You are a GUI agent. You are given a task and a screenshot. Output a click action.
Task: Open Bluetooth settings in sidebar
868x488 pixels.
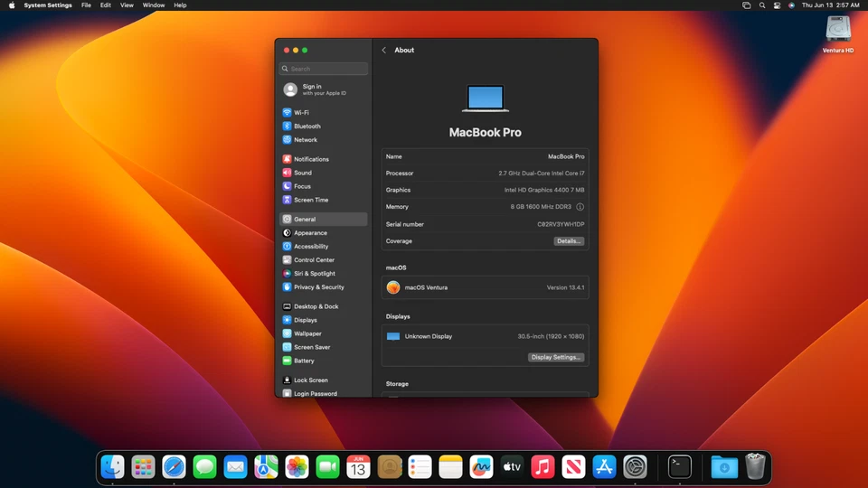pos(324,127)
